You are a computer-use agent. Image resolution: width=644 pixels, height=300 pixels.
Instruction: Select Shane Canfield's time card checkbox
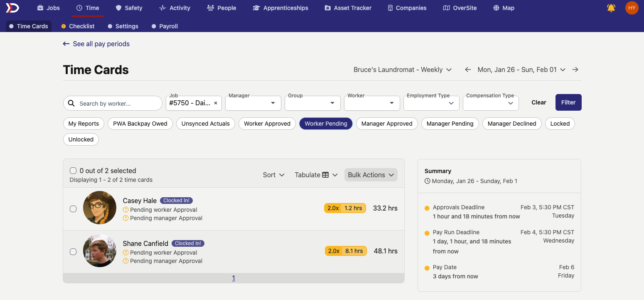[x=73, y=252]
